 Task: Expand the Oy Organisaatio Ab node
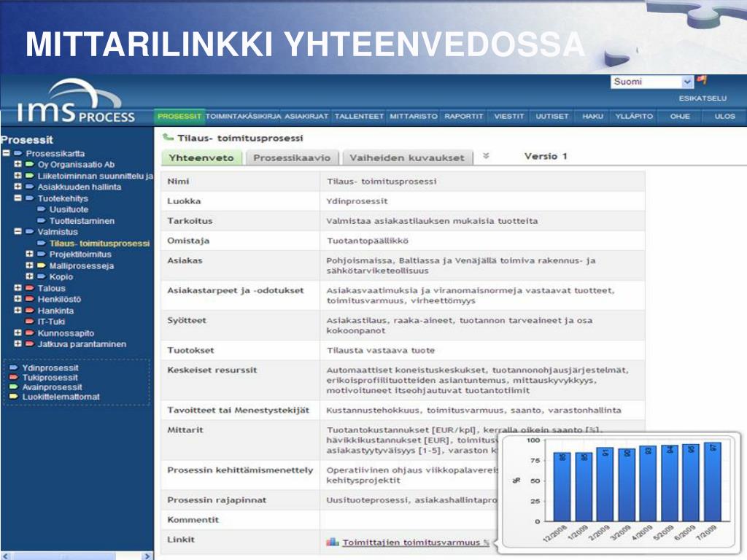tap(18, 164)
